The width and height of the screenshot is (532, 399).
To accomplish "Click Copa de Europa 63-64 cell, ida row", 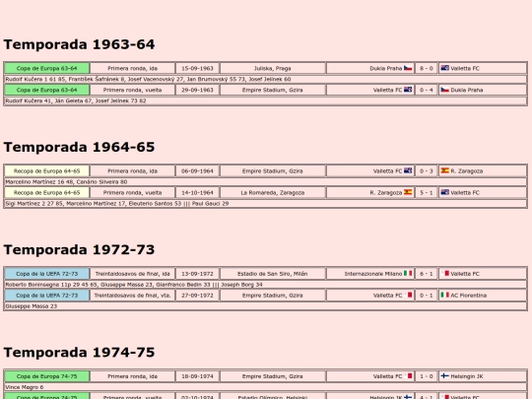I will pyautogui.click(x=47, y=68).
